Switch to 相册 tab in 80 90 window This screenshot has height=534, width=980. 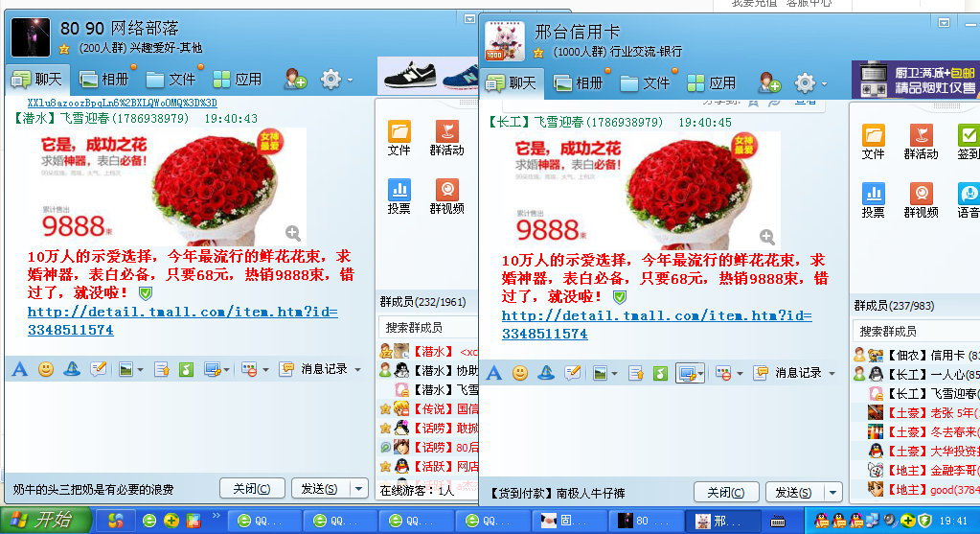104,80
